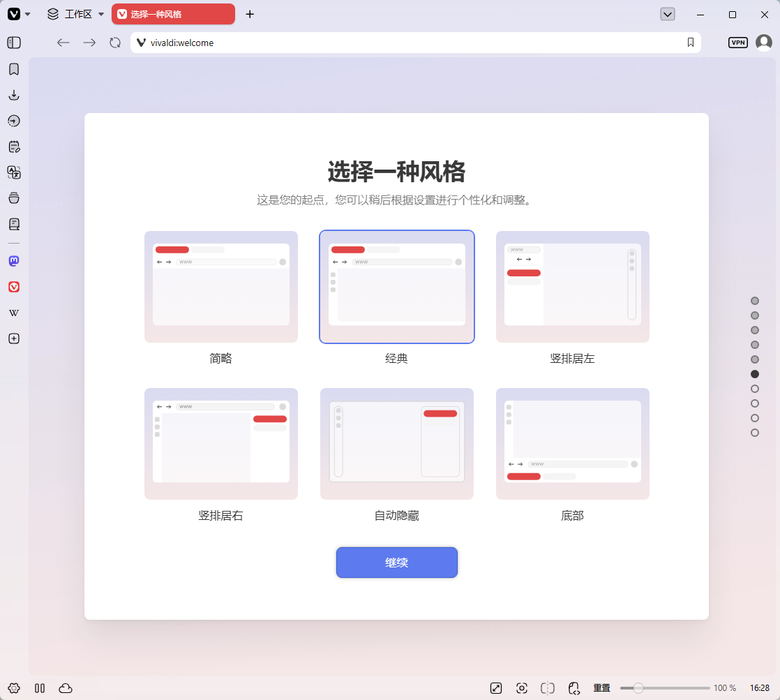
Task: Jump to eighth step dot
Action: 755,403
